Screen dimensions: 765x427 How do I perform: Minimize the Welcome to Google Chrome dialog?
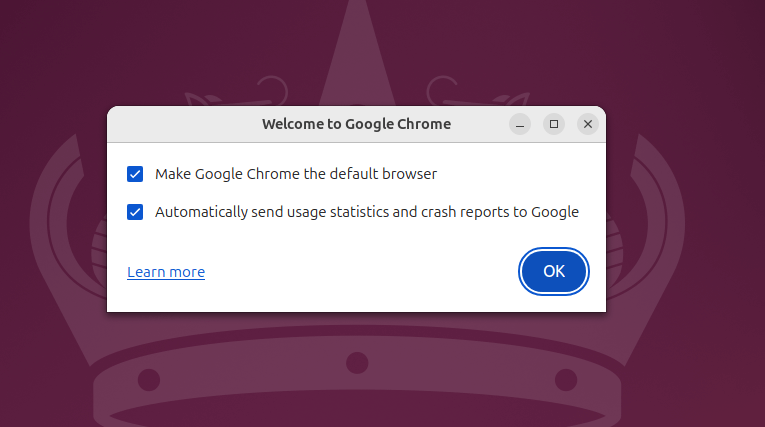[x=520, y=124]
